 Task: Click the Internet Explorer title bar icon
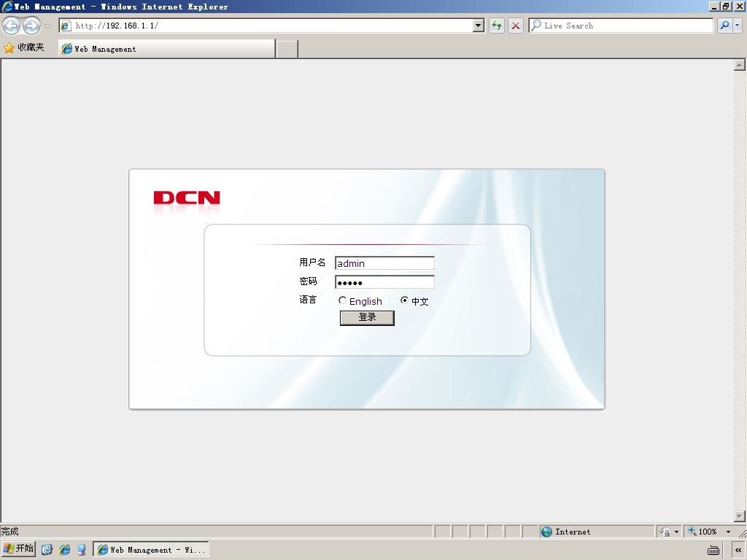click(7, 6)
